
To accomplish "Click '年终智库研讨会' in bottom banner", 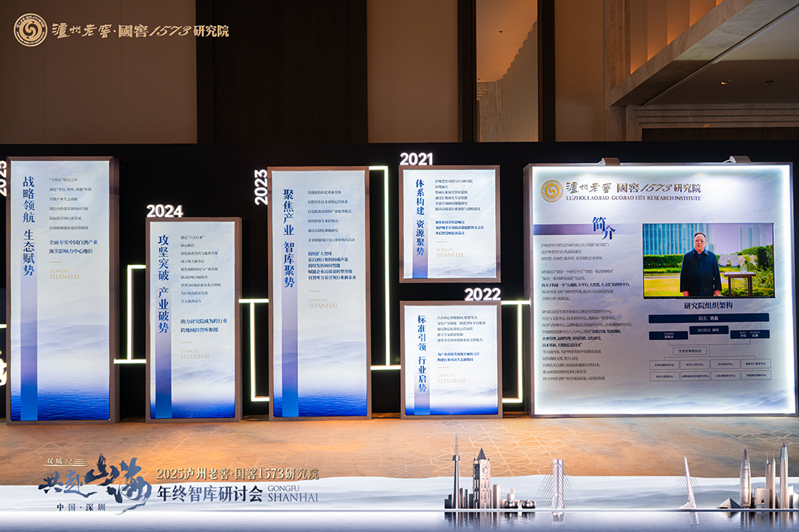I will click(209, 494).
